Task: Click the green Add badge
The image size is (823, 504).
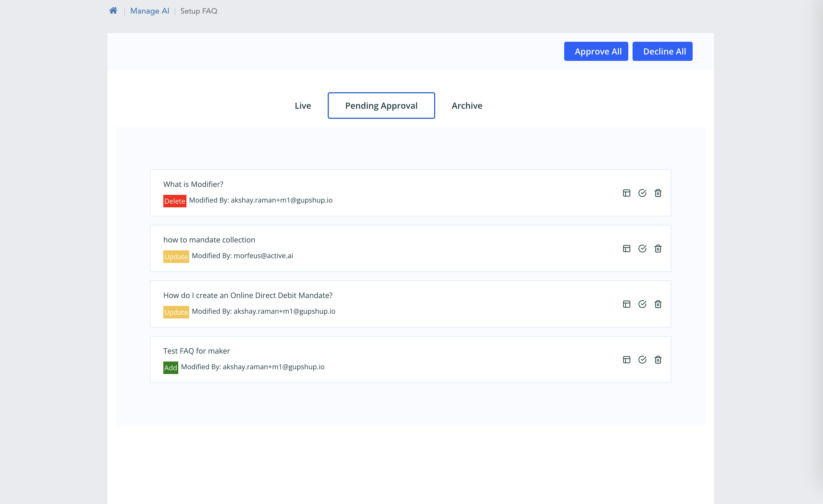Action: 171,368
